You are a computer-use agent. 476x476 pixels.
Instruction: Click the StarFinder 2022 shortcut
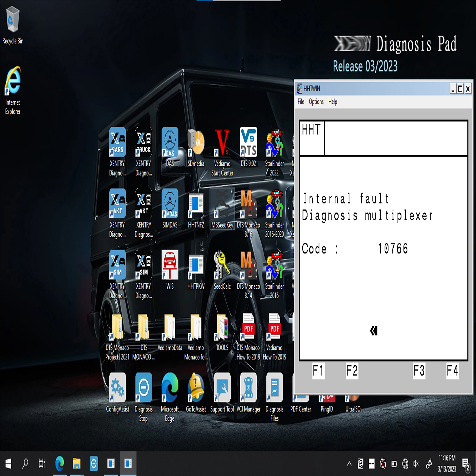(274, 152)
